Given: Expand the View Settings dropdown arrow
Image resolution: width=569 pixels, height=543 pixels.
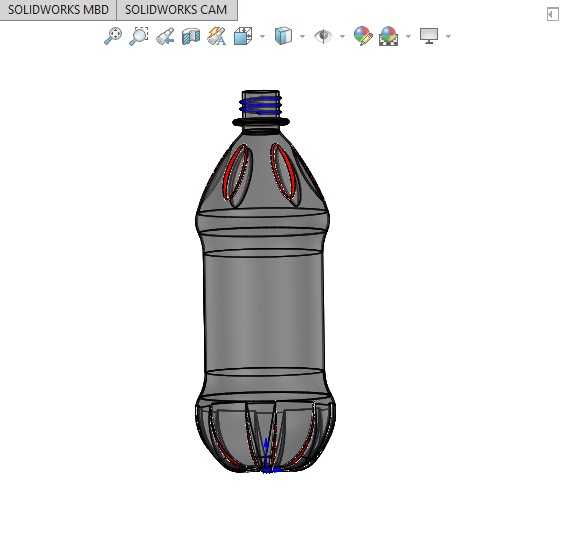Looking at the screenshot, I should coord(449,36).
